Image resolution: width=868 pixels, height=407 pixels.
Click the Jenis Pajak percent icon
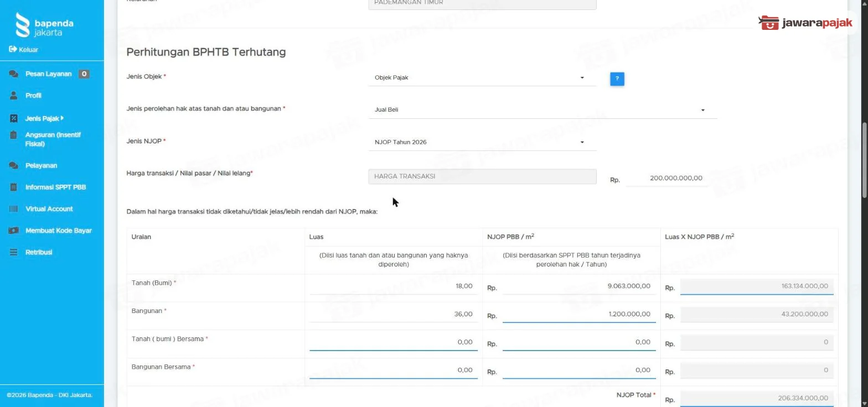14,118
